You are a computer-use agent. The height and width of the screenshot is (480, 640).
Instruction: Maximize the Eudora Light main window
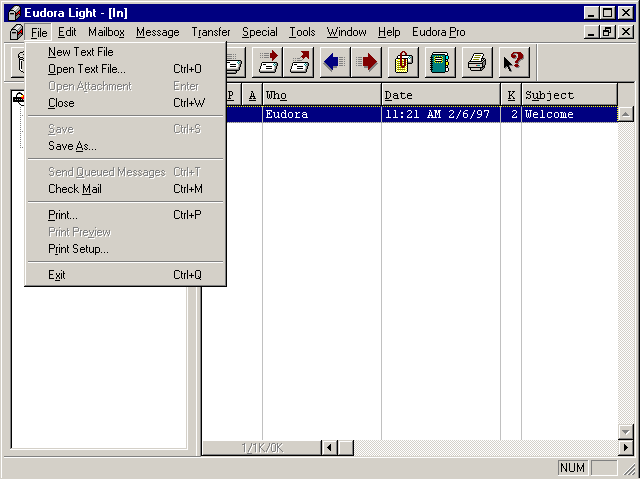(x=607, y=13)
